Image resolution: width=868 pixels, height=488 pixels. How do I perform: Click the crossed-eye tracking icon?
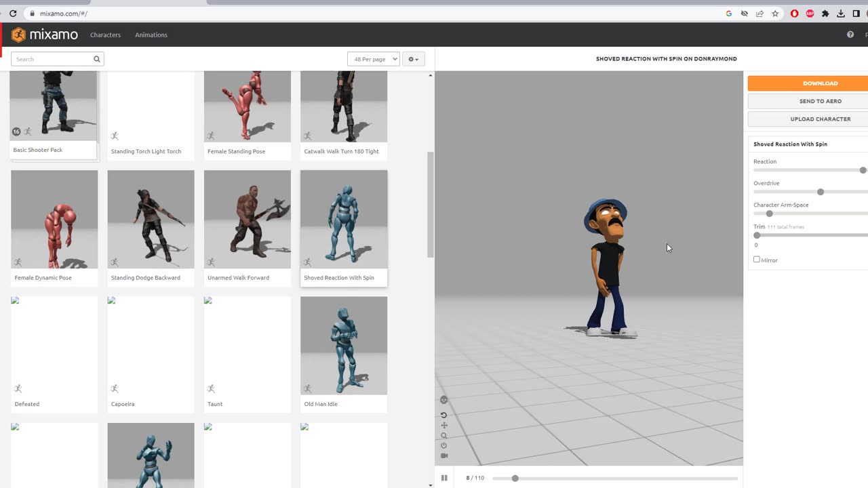tap(745, 14)
